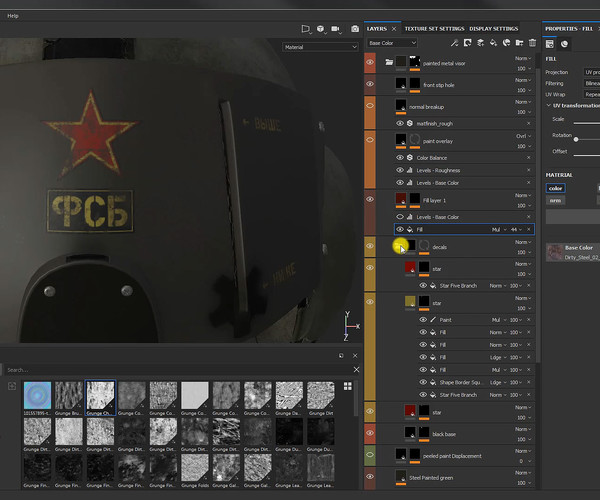Click the add mask icon in Layers toolbar

point(468,43)
